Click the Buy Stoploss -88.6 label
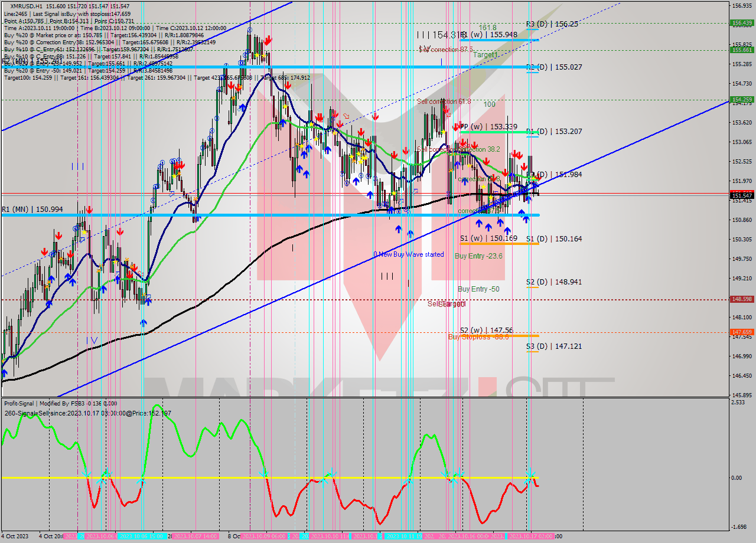This screenshot has height=543, width=756. pyautogui.click(x=478, y=337)
